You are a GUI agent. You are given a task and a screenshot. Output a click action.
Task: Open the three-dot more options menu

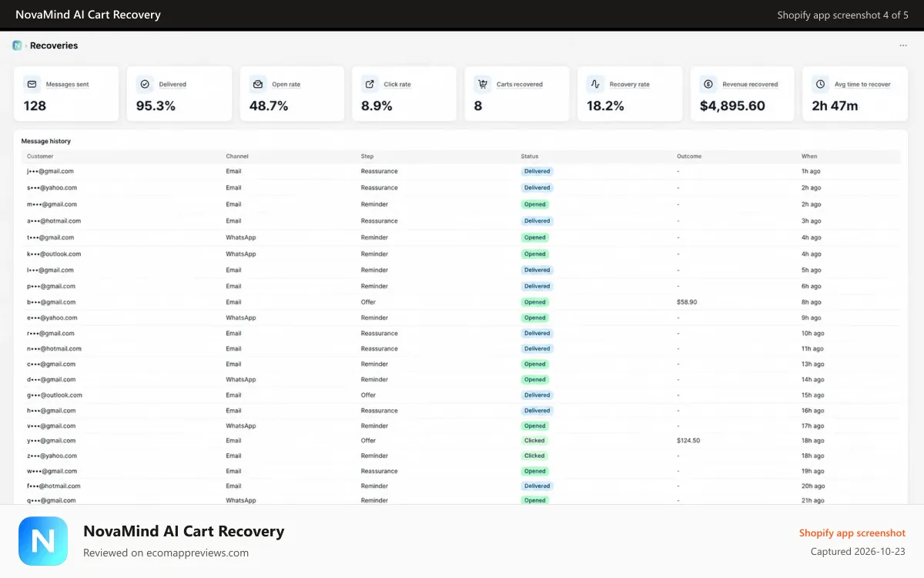(x=903, y=45)
